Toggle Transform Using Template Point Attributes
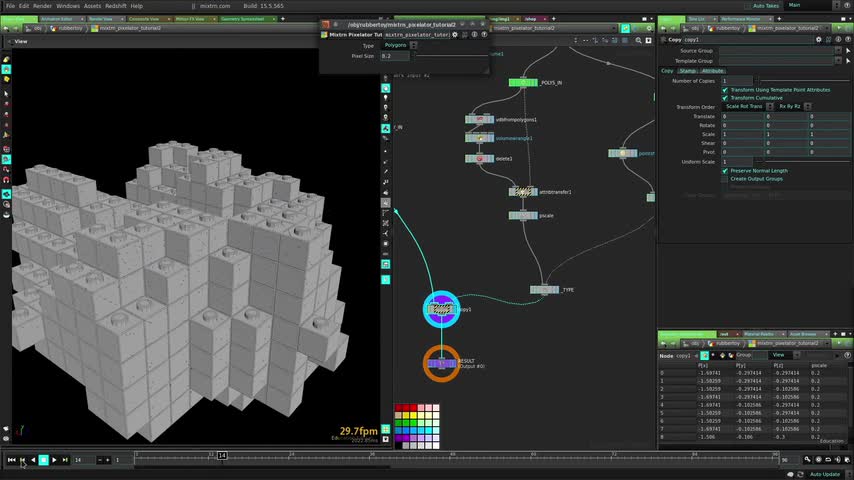This screenshot has width=854, height=480. [x=725, y=90]
